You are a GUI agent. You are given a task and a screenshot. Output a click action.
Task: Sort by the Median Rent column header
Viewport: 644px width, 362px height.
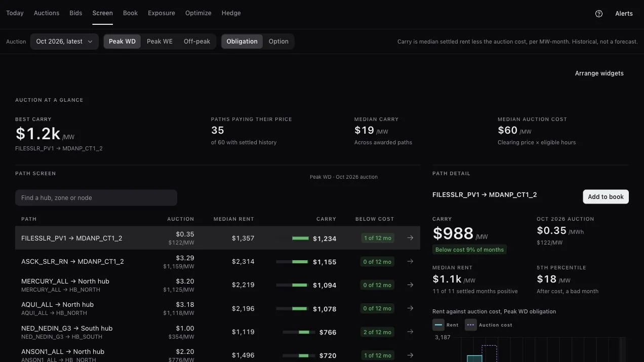click(x=234, y=219)
